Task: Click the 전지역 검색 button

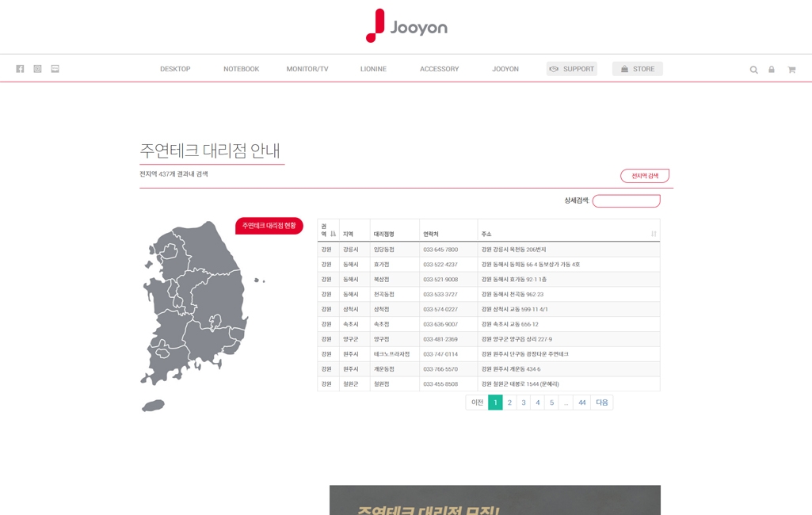Action: pyautogui.click(x=645, y=176)
